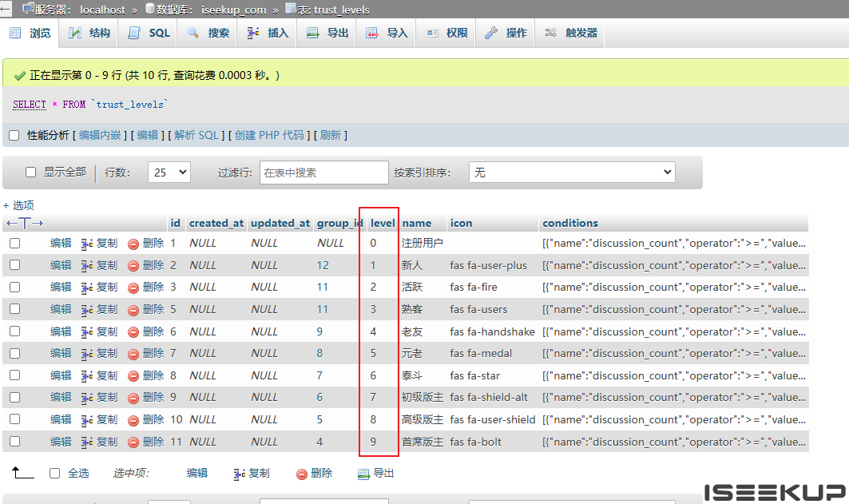The height and width of the screenshot is (504, 849).
Task: Enable the 性能分析 profiling checkbox
Action: pos(14,135)
